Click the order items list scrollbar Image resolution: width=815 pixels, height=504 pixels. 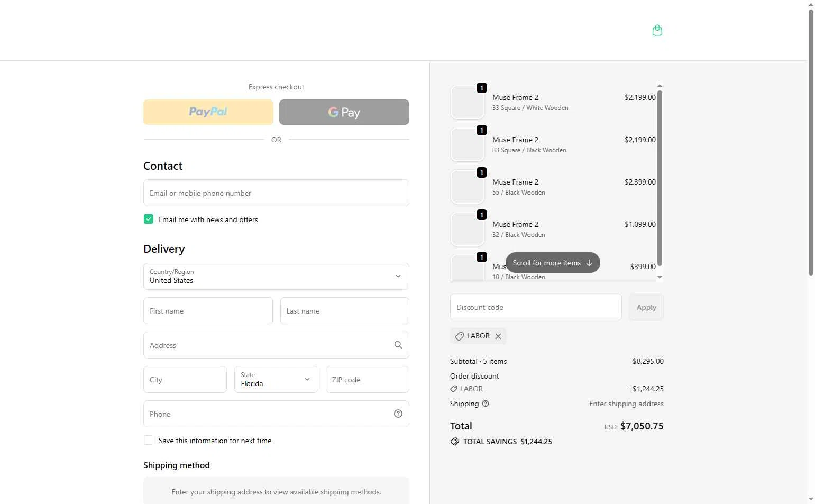[x=660, y=178]
